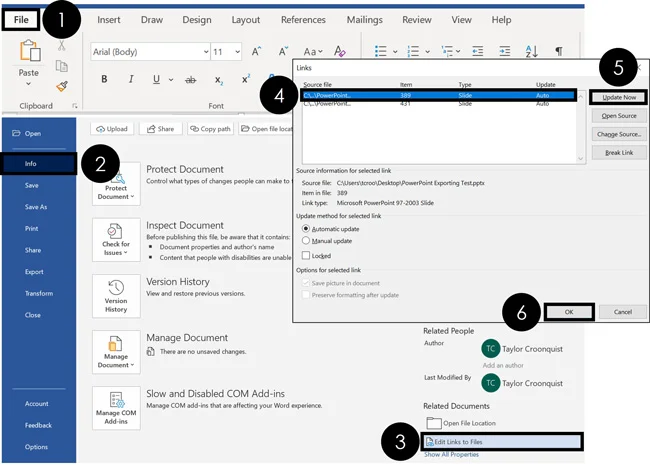The image size is (650, 465).
Task: Click Clear All Formatting icon
Action: click(340, 51)
